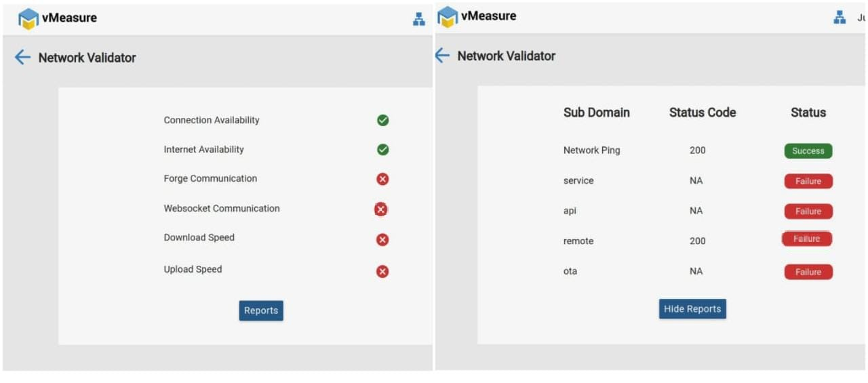The height and width of the screenshot is (383, 868).
Task: Click the Failure badge for ota
Action: 808,272
